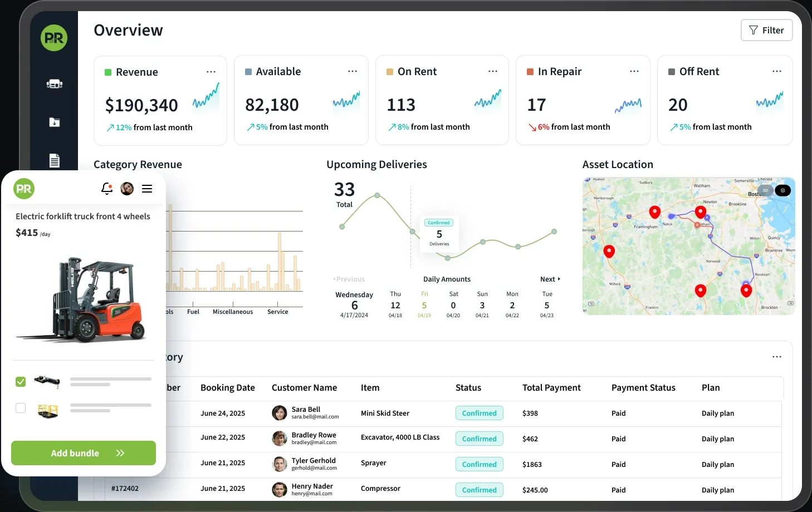The height and width of the screenshot is (512, 812).
Task: Click the Filter button
Action: [x=766, y=30]
